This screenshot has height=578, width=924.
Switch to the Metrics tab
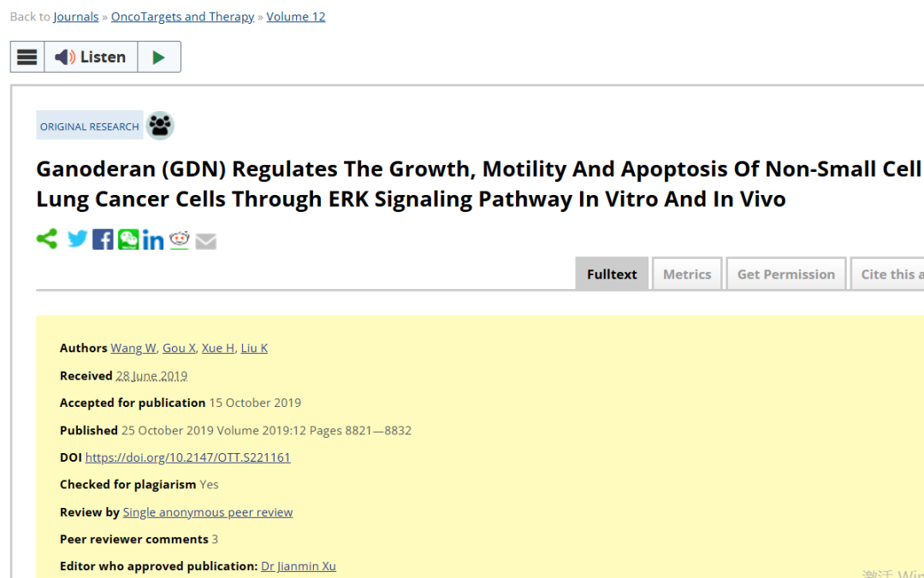[687, 274]
